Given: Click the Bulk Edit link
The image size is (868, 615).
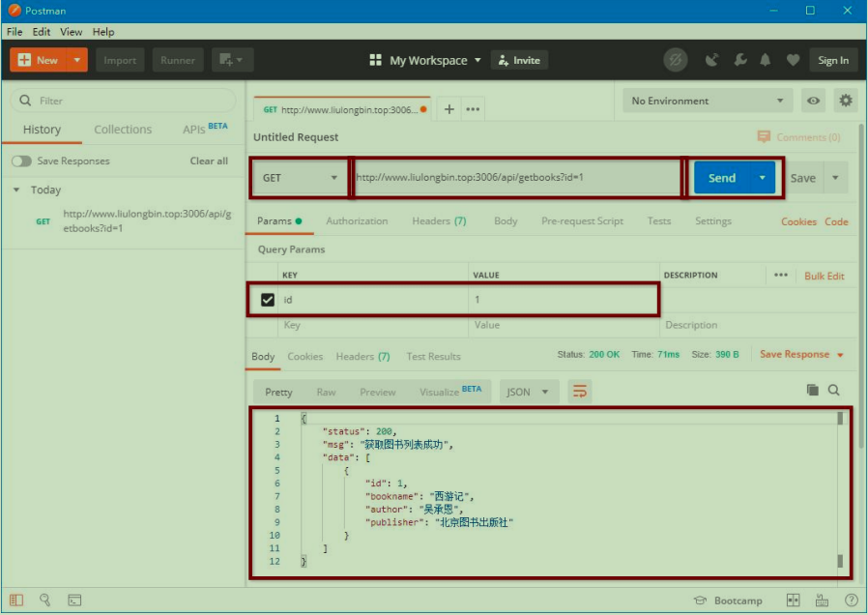Looking at the screenshot, I should pos(824,276).
